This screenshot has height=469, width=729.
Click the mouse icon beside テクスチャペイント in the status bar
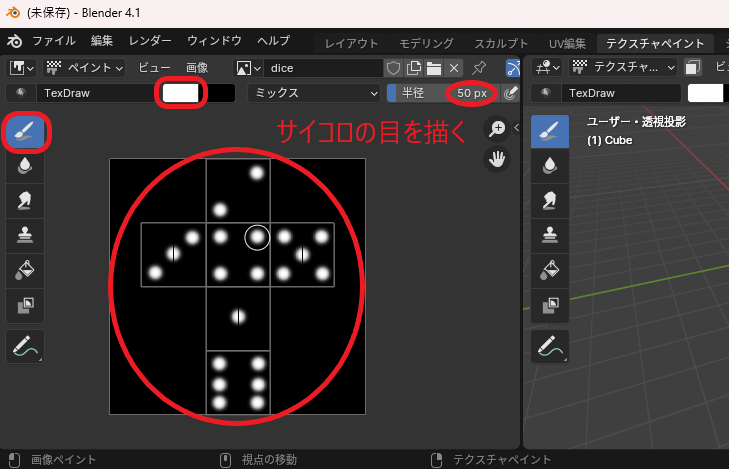point(437,460)
